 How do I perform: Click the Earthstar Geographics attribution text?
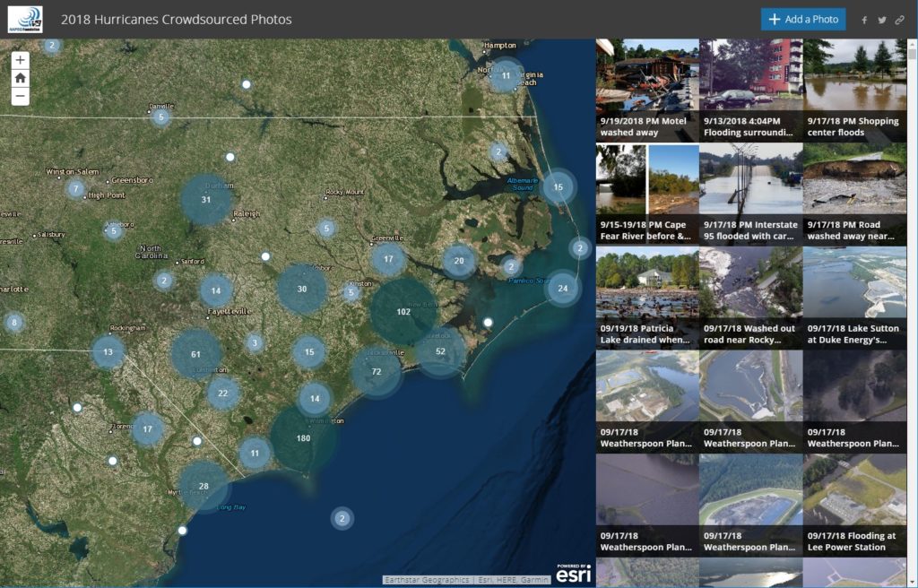427,580
